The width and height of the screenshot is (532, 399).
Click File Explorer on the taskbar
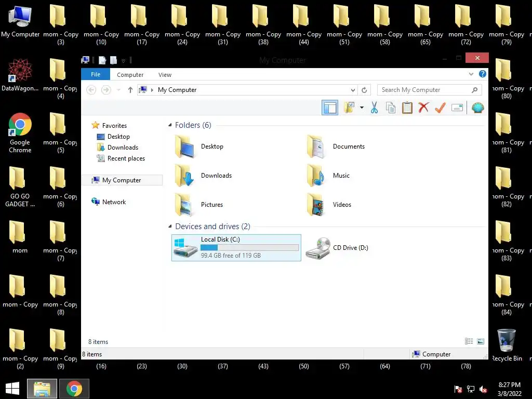(x=42, y=389)
